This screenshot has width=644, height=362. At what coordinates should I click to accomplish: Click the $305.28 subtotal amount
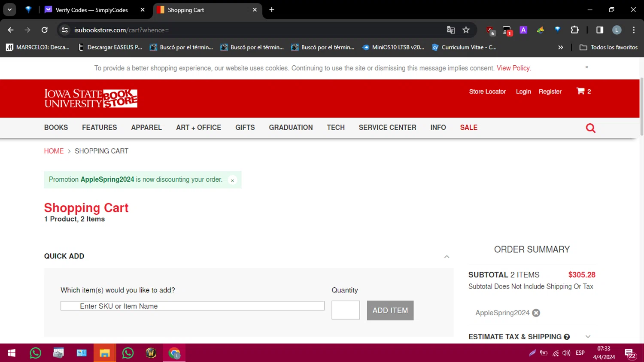click(582, 275)
